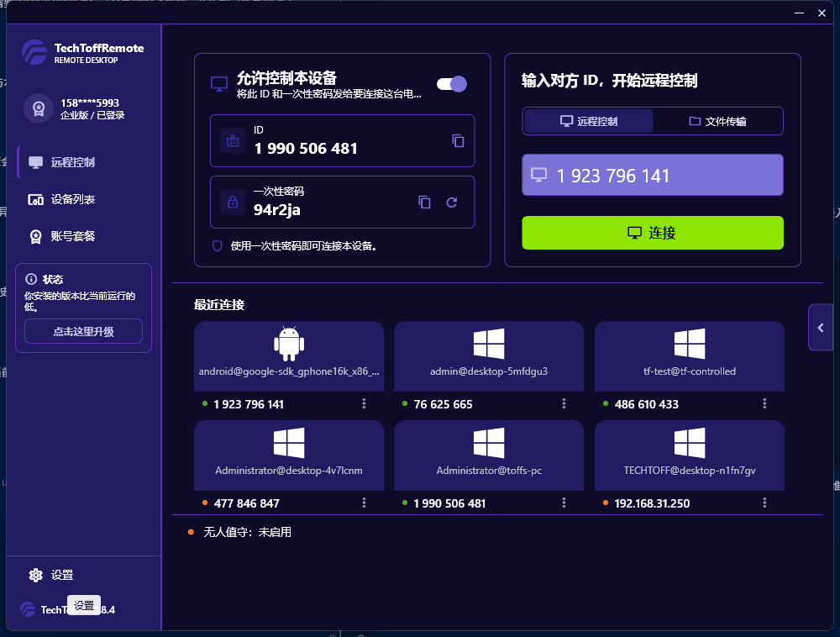Image resolution: width=840 pixels, height=637 pixels.
Task: Click Windows logo on Administrator@toffs-pc card
Action: [489, 443]
